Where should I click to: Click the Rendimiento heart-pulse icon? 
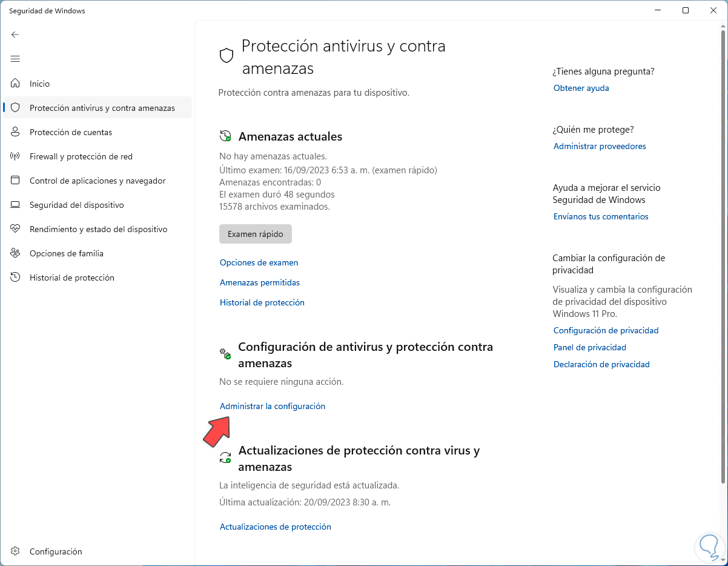tap(16, 229)
